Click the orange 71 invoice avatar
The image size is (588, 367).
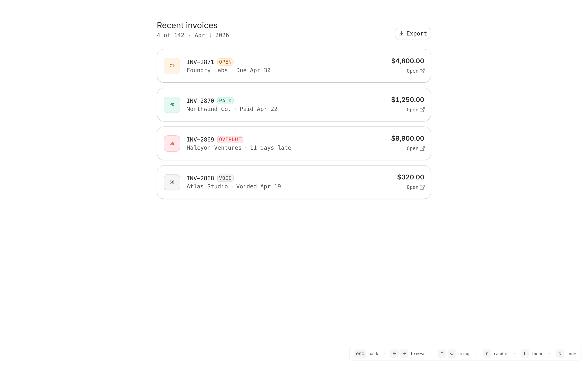pyautogui.click(x=172, y=66)
